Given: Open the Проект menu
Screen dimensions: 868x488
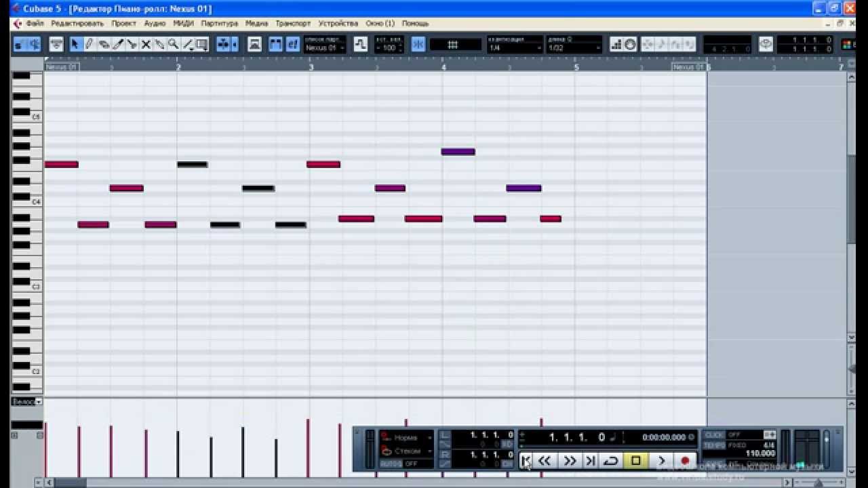Looking at the screenshot, I should [x=123, y=23].
